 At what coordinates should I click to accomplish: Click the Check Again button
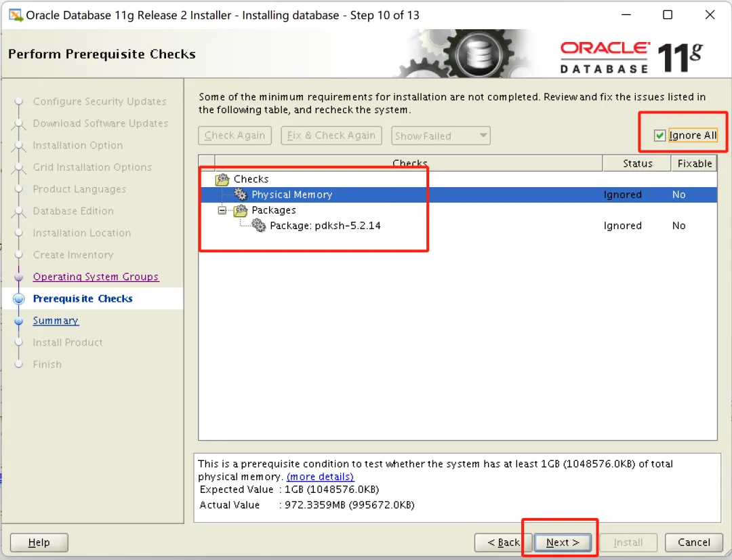click(x=235, y=136)
